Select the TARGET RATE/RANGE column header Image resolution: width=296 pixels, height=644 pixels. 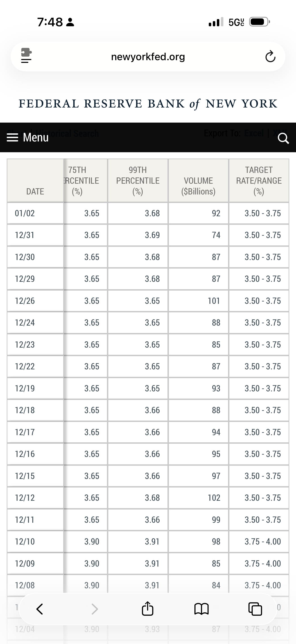(x=259, y=181)
